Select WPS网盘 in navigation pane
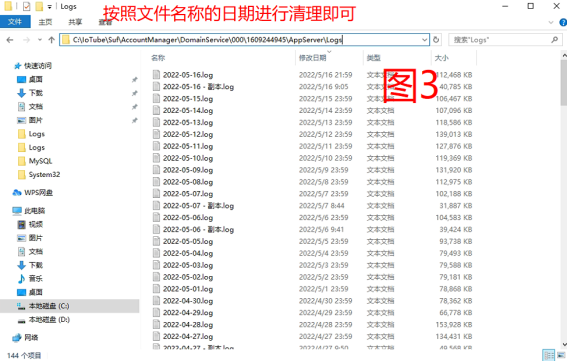 click(x=38, y=192)
